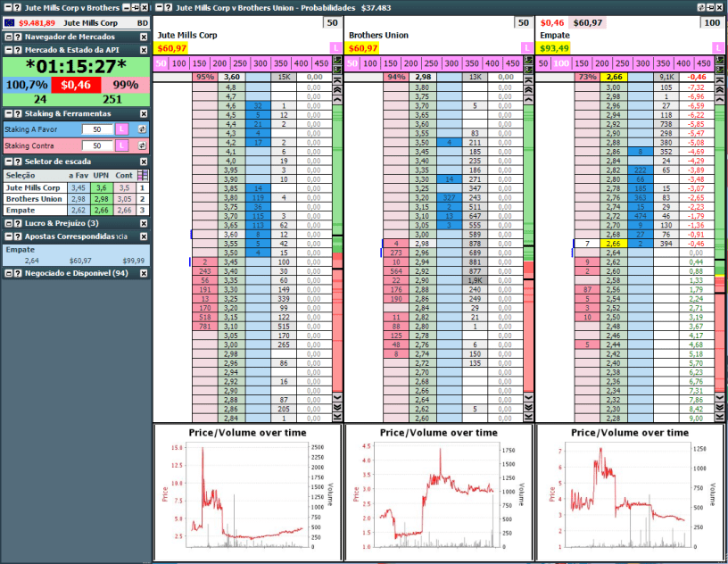728x564 pixels.
Task: Collapse the Staking & Ferramentas panel
Action: [x=9, y=113]
